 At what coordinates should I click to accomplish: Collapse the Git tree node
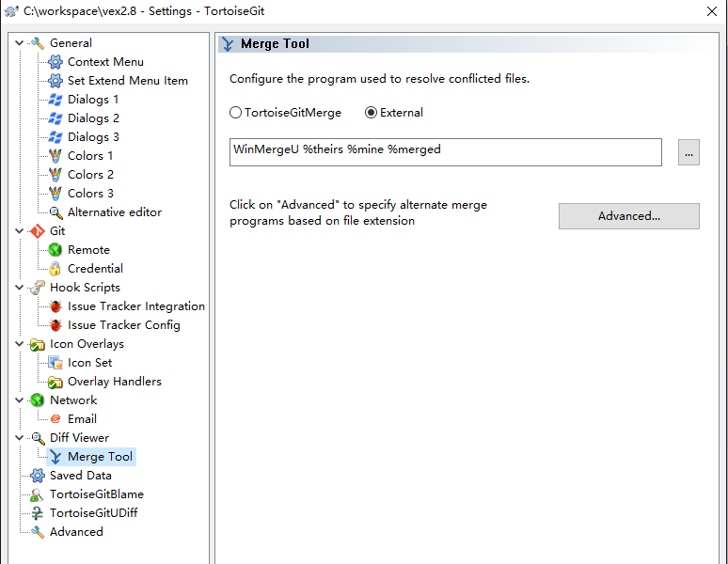(20, 231)
